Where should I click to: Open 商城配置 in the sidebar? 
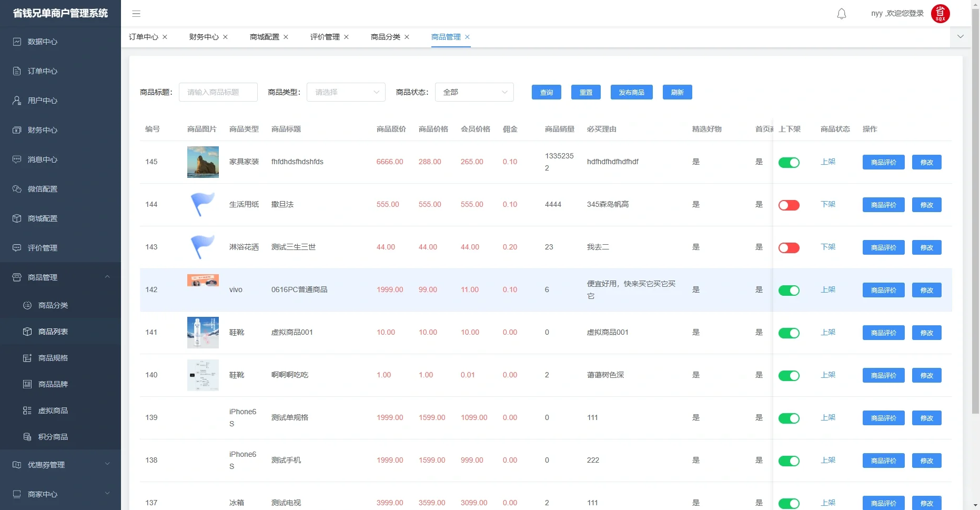42,218
